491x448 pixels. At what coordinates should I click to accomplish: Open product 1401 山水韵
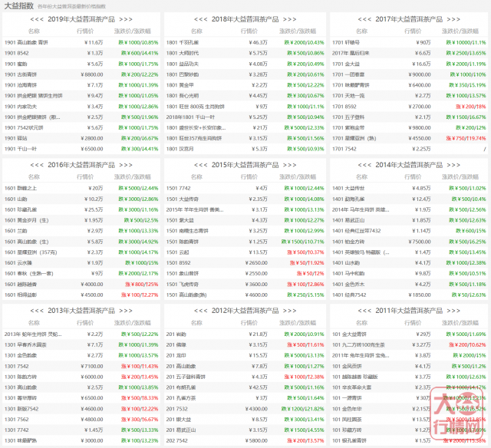(x=346, y=262)
